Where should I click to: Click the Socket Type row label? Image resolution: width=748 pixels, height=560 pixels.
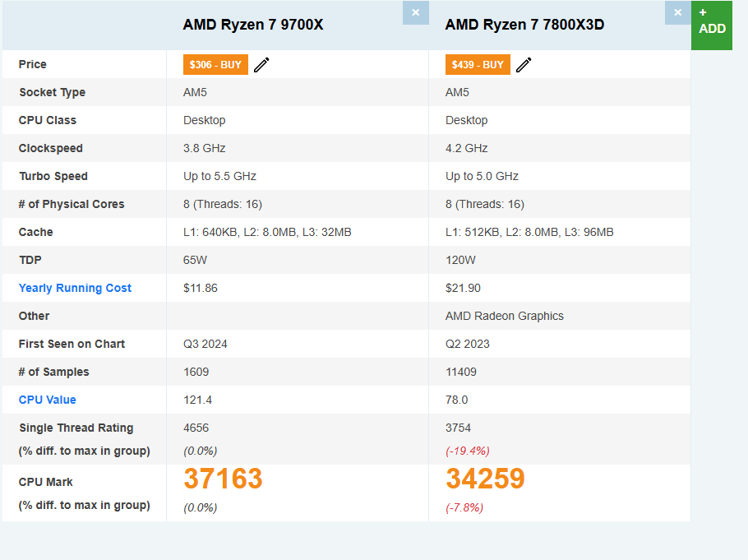click(x=52, y=92)
